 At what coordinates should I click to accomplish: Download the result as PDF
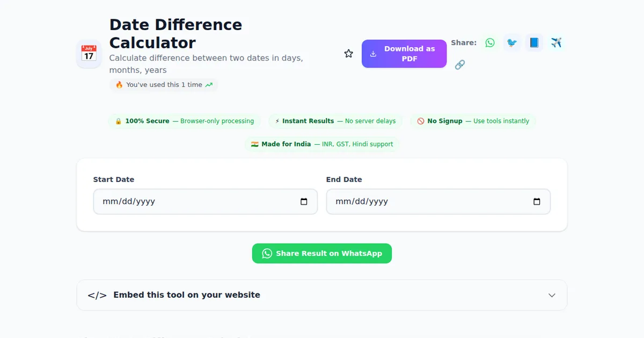[x=404, y=54]
